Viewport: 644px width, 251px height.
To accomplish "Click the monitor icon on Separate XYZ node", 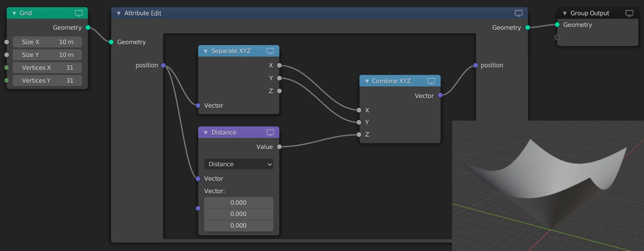I will click(270, 51).
